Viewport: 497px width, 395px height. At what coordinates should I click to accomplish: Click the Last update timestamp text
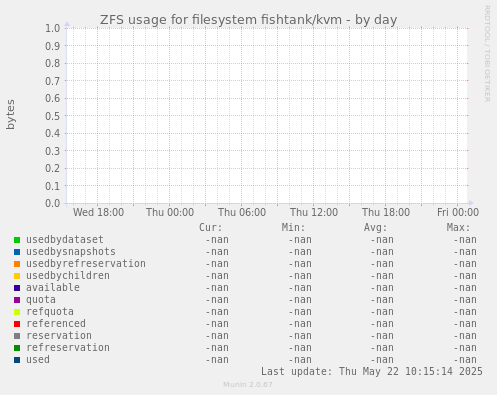click(372, 371)
